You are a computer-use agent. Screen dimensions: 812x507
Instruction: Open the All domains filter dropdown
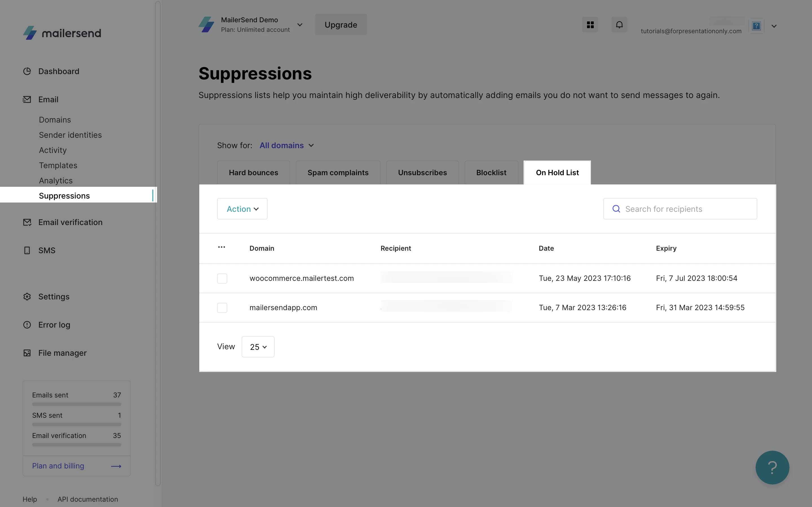pos(286,146)
